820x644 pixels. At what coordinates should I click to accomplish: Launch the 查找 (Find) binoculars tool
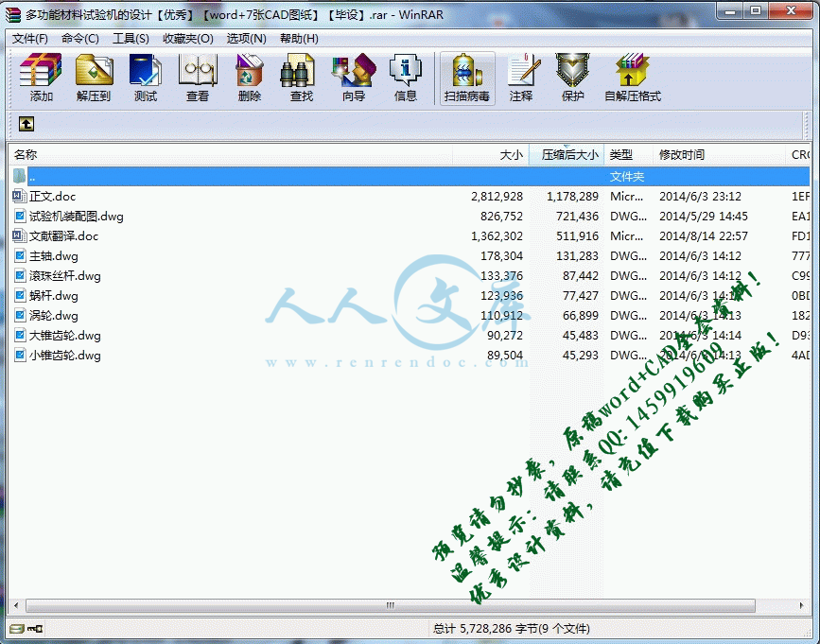point(301,78)
